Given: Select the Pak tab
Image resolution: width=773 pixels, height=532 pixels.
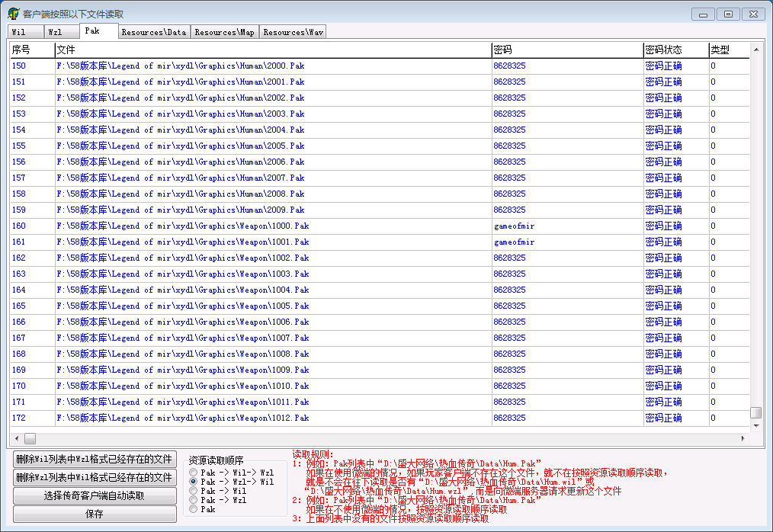Looking at the screenshot, I should click(98, 30).
